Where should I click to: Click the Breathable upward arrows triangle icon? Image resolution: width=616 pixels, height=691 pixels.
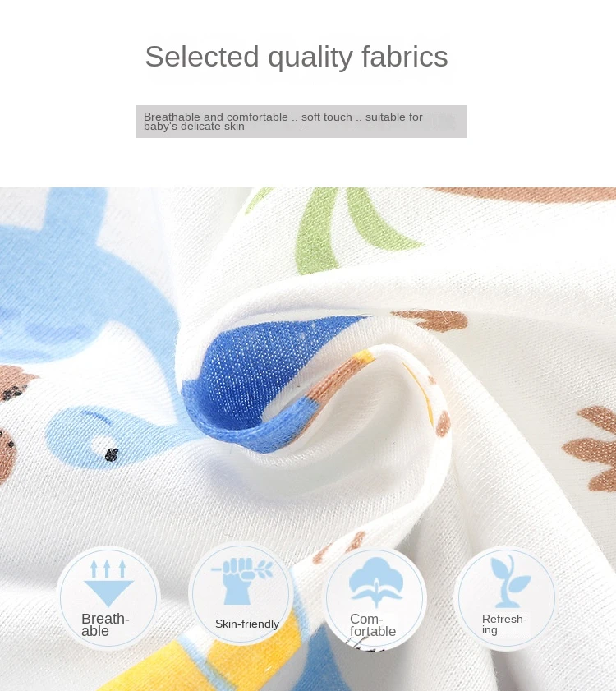108,583
